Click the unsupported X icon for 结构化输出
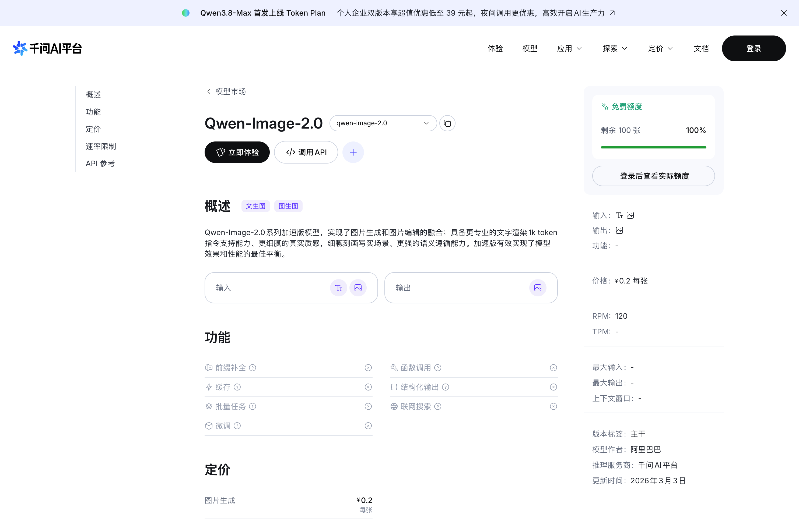The image size is (799, 532). [553, 387]
